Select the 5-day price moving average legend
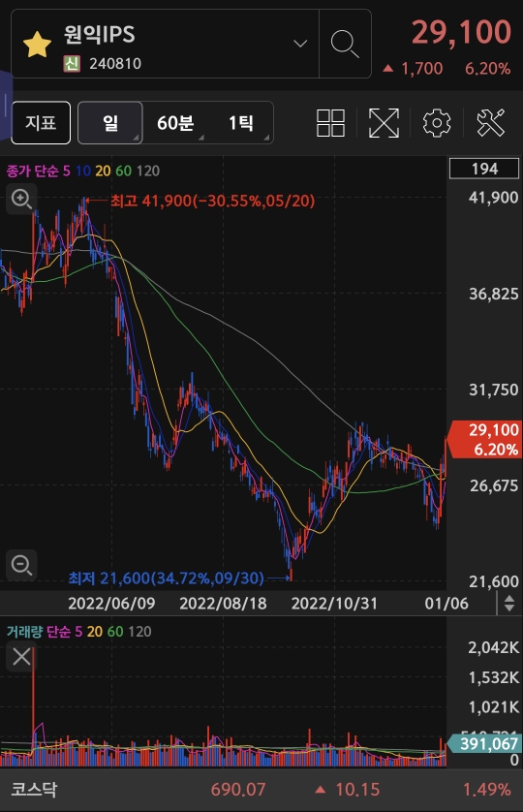 [x=66, y=171]
